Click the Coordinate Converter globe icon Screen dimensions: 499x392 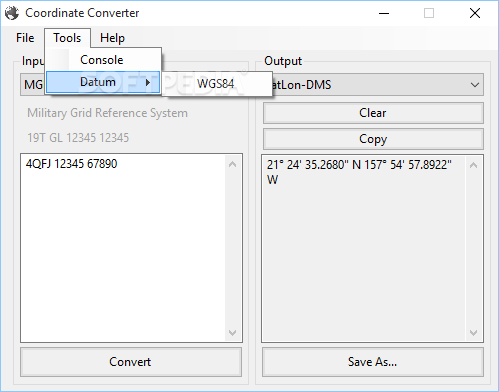pyautogui.click(x=12, y=13)
